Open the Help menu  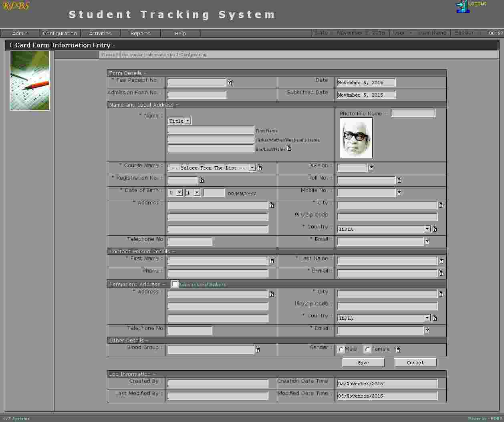[x=180, y=33]
